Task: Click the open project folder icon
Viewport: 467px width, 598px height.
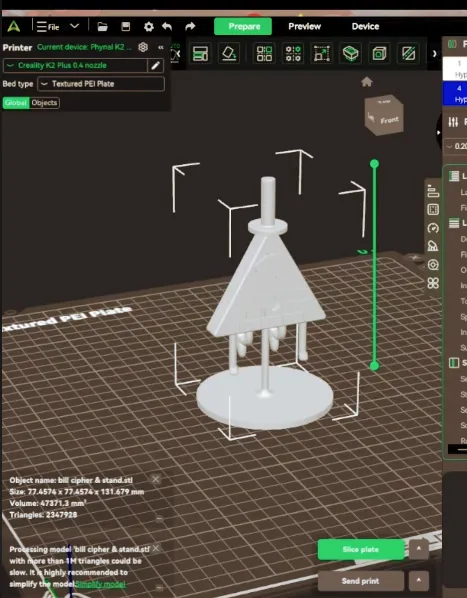Action: [102, 26]
